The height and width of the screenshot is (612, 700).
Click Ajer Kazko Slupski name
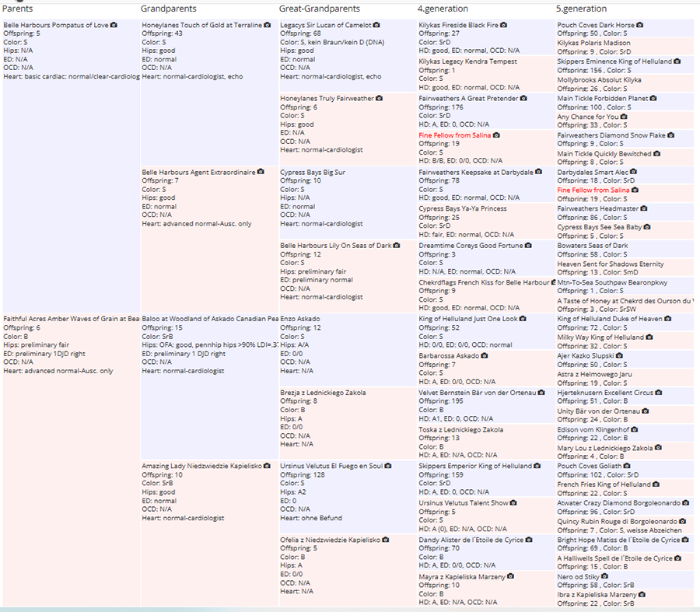pos(585,356)
